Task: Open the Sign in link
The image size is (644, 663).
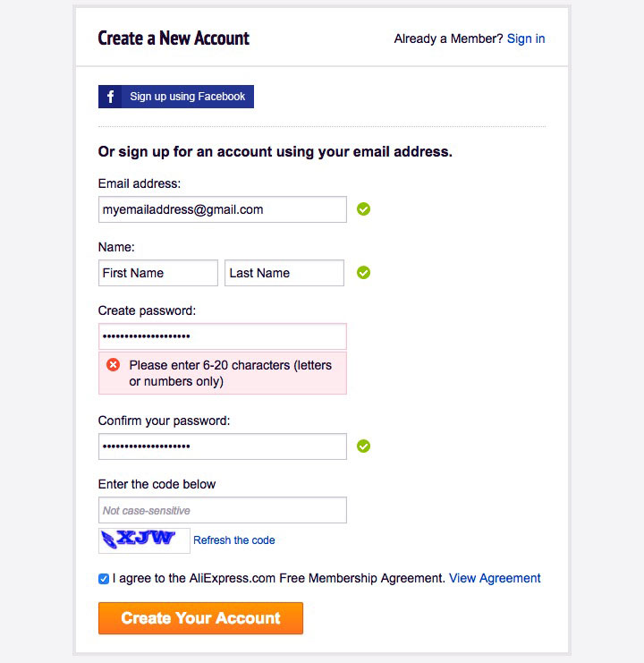Action: (x=526, y=38)
